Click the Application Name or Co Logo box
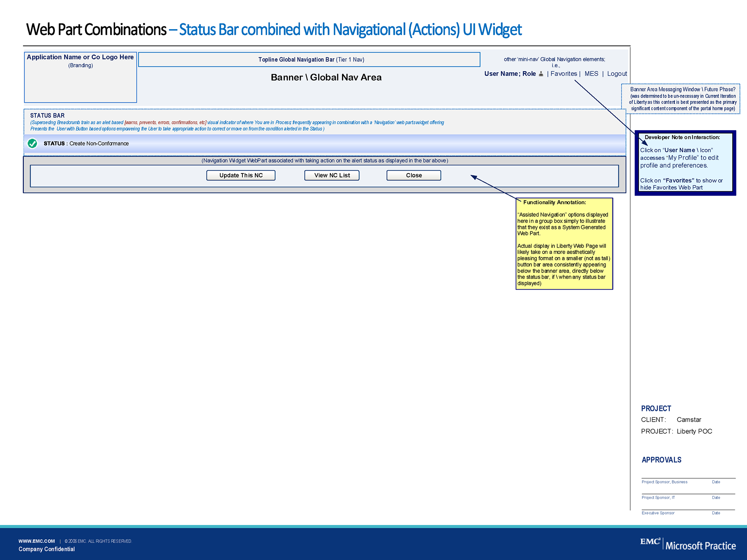The width and height of the screenshot is (747, 560). click(x=81, y=77)
